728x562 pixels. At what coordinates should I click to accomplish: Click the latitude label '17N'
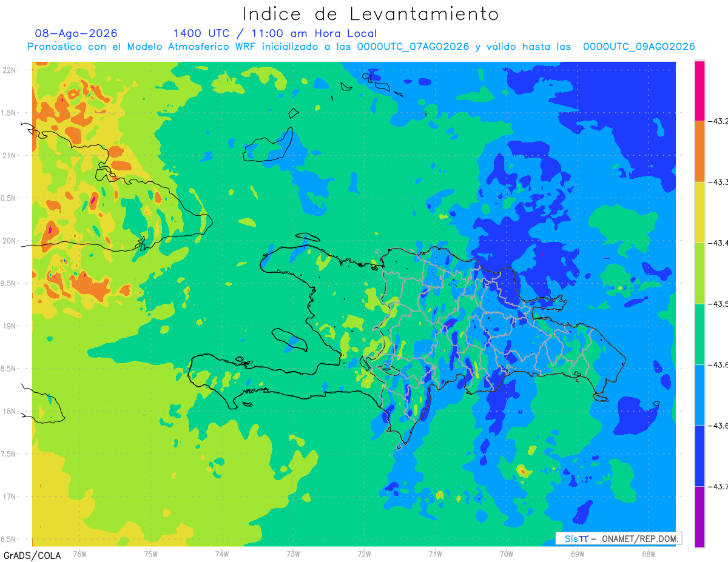pos(10,497)
